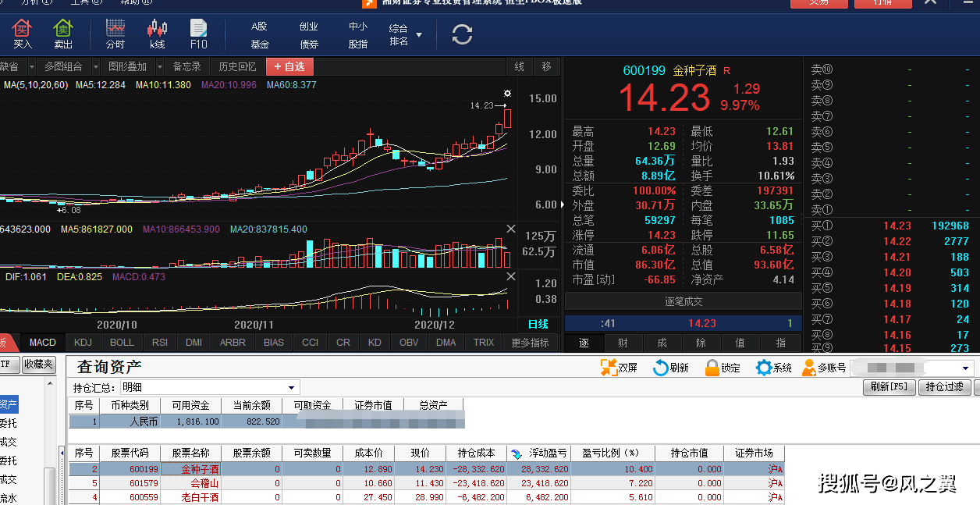Open 系统 settings gear in trade panel
This screenshot has width=980, height=505.
[764, 368]
